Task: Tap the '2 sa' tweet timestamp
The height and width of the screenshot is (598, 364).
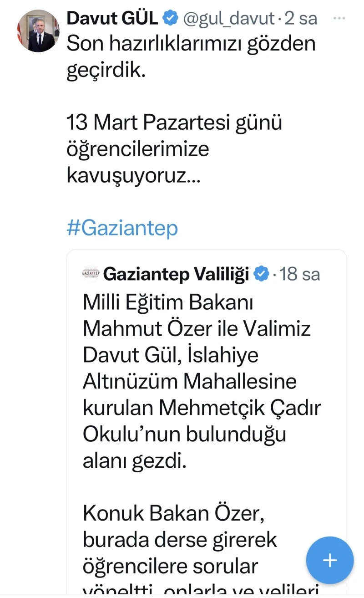Action: pos(301,18)
